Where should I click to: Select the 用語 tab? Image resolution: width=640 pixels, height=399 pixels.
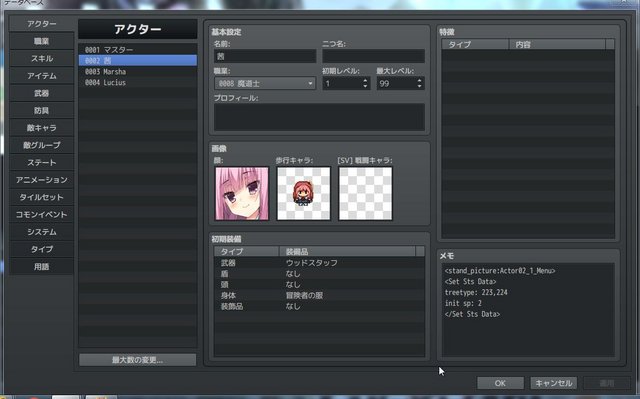coord(42,267)
